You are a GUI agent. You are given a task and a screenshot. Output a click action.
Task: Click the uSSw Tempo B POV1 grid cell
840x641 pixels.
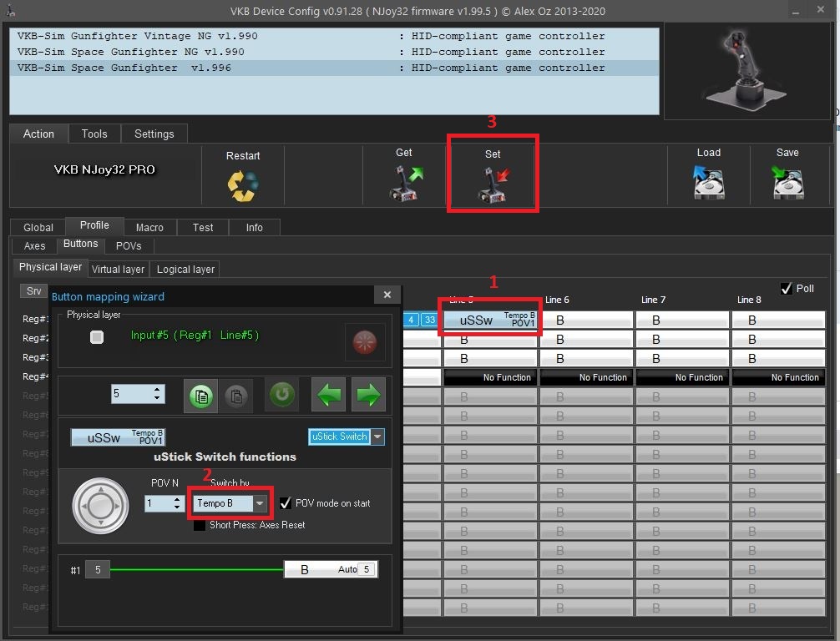tap(490, 320)
